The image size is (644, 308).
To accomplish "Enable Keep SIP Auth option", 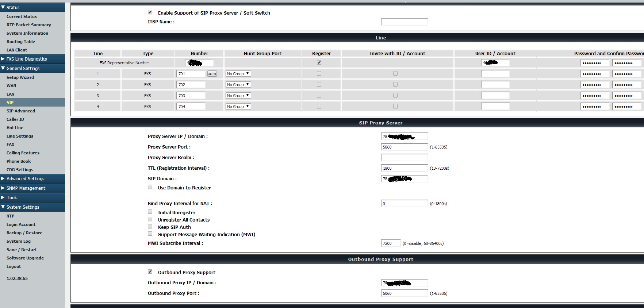I will click(x=150, y=226).
